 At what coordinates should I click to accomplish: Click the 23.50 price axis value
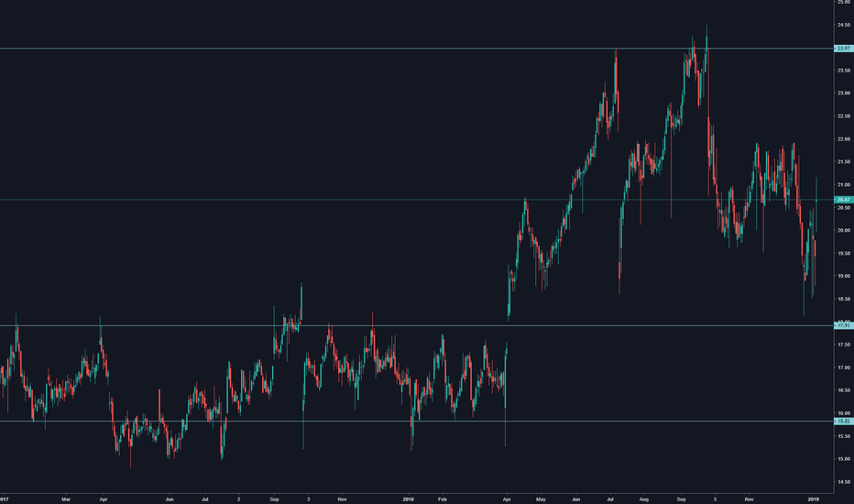pos(844,71)
